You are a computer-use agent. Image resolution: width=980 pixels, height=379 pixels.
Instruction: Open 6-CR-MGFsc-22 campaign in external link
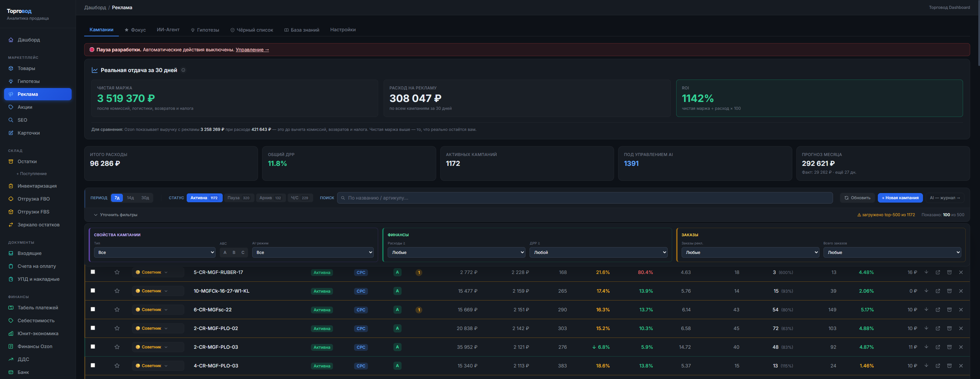(x=938, y=310)
